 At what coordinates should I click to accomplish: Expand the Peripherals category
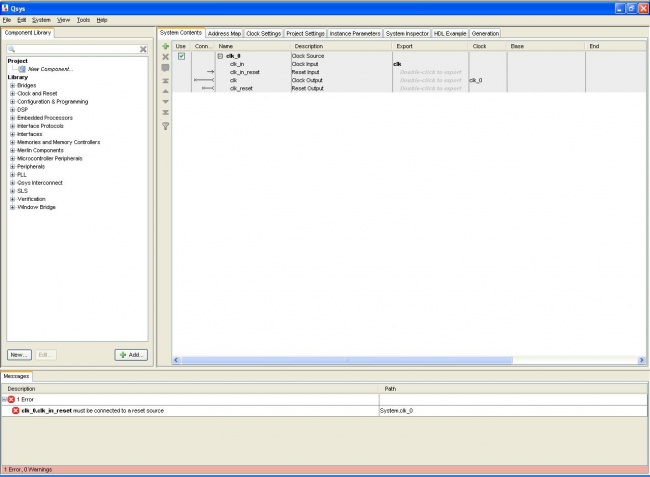(x=12, y=167)
